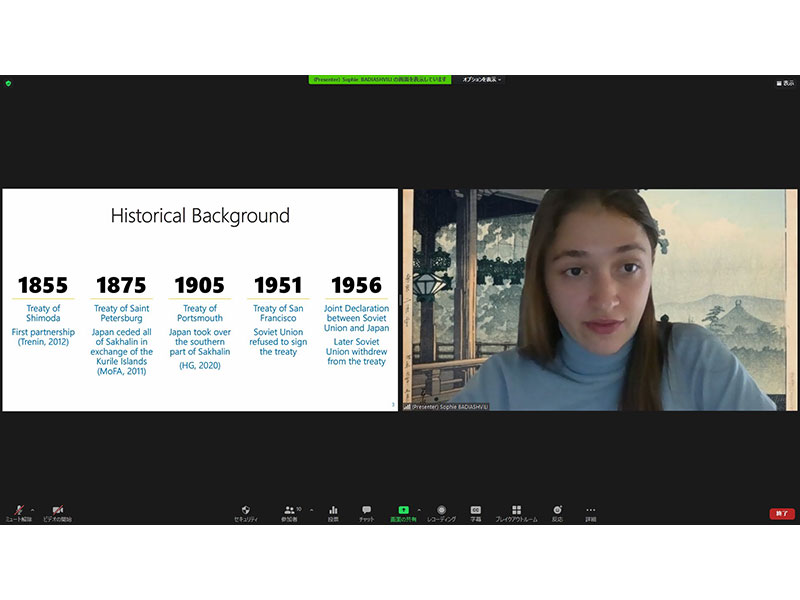Open the More options ellipsis menu
This screenshot has width=800, height=600.
pos(591,512)
